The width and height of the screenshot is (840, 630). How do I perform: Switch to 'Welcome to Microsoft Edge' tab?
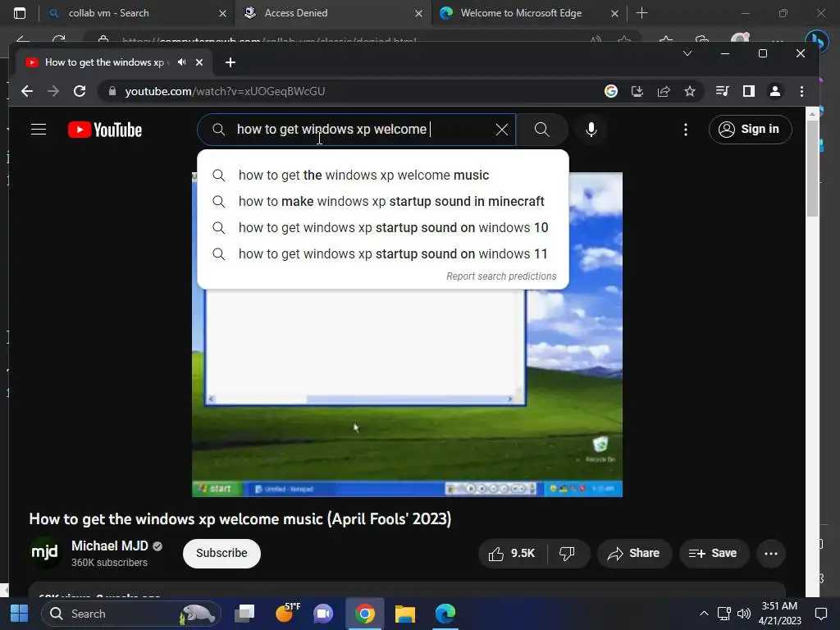[x=527, y=13]
